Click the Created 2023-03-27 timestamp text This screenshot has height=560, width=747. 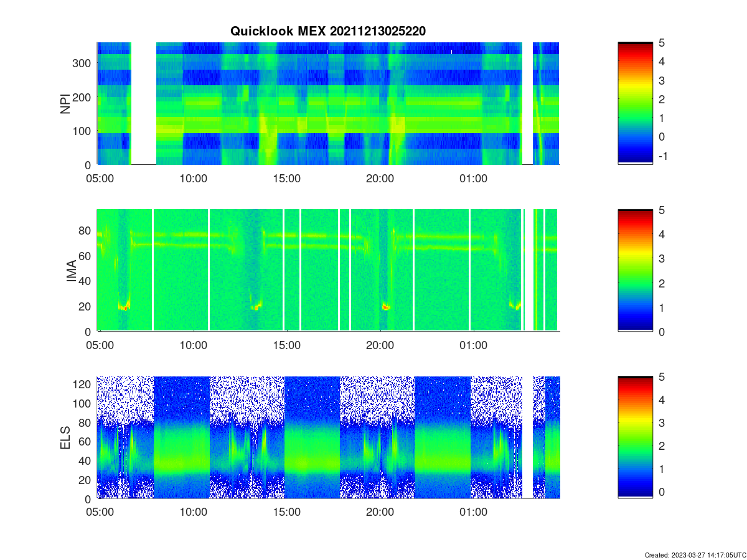[694, 554]
